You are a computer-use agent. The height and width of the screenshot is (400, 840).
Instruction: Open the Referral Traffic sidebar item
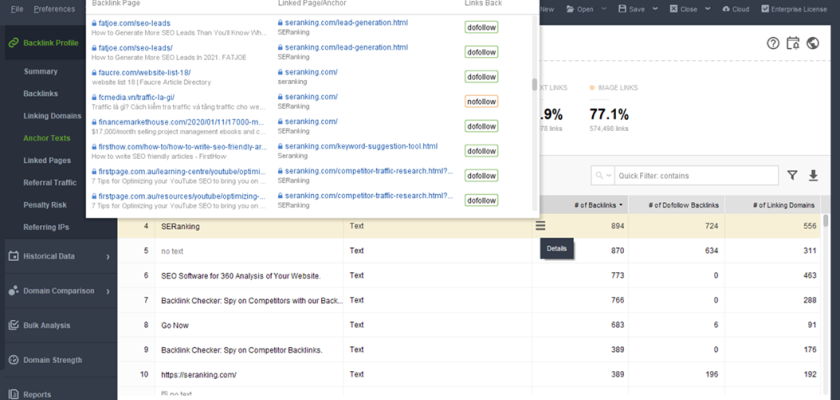tap(50, 183)
